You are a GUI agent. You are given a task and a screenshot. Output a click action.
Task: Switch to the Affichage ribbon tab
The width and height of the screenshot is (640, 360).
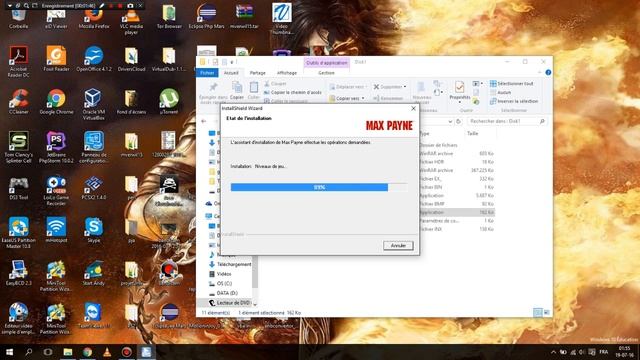pyautogui.click(x=287, y=73)
